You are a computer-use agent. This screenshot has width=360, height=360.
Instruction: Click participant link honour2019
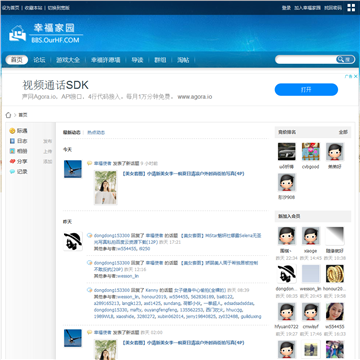click(x=154, y=297)
